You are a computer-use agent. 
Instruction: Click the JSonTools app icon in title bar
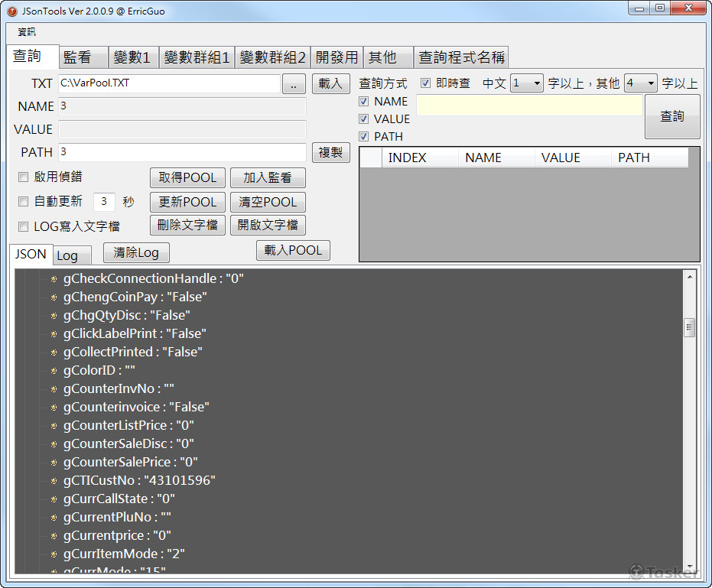point(13,11)
